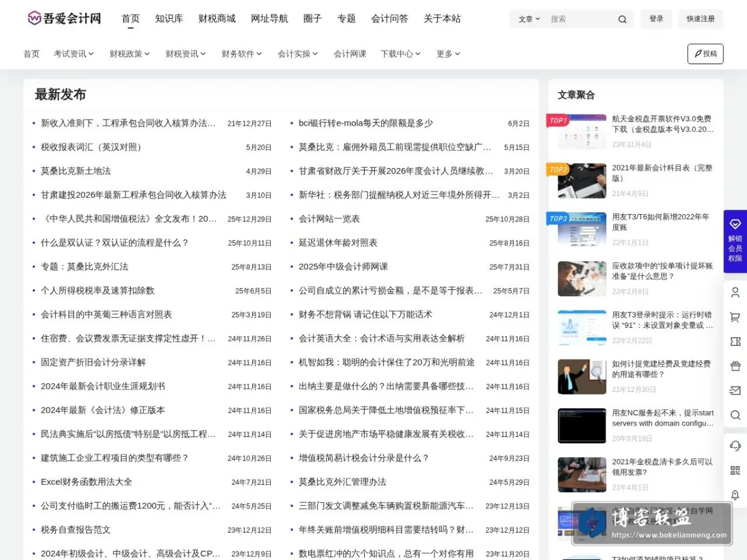Show the QR code icon in sidebar

click(735, 470)
